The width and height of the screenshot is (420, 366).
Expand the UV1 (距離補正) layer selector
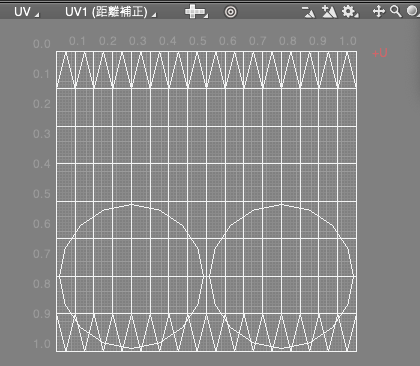coord(110,12)
